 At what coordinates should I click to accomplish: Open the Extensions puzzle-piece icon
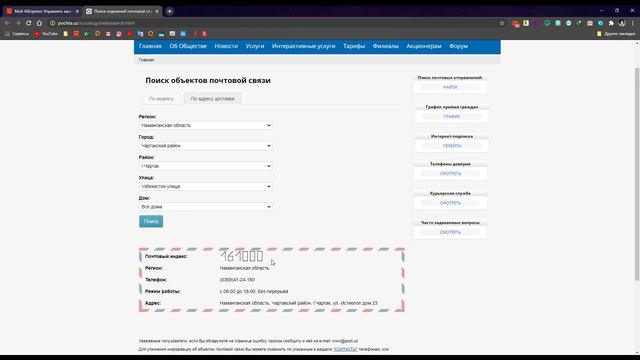611,23
